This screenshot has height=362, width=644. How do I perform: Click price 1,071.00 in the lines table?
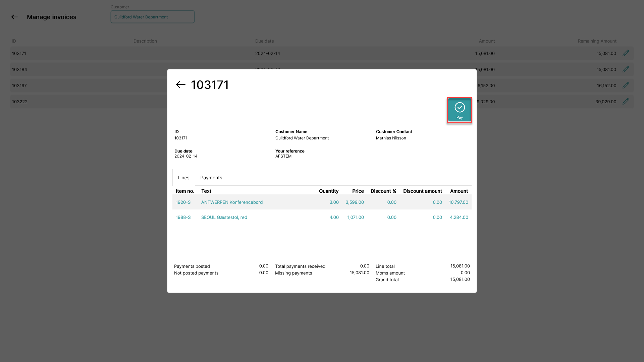(x=356, y=217)
